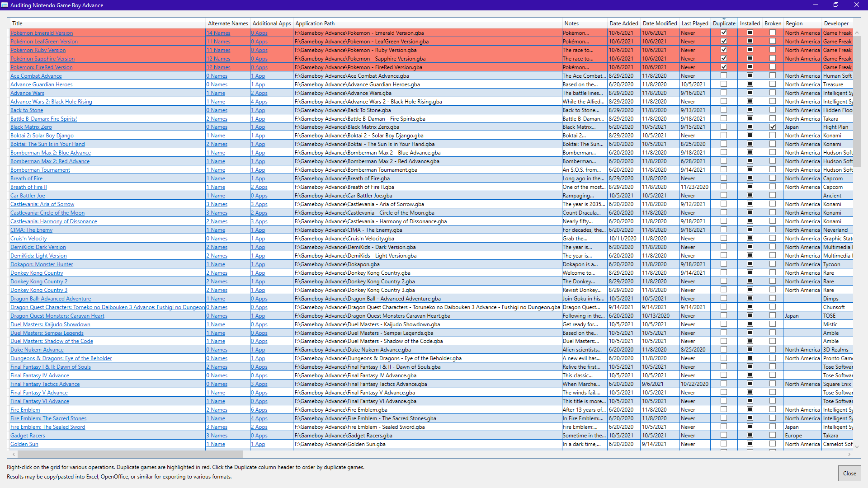The height and width of the screenshot is (488, 868).
Task: Sort by the Duplicate column header
Action: coord(724,23)
